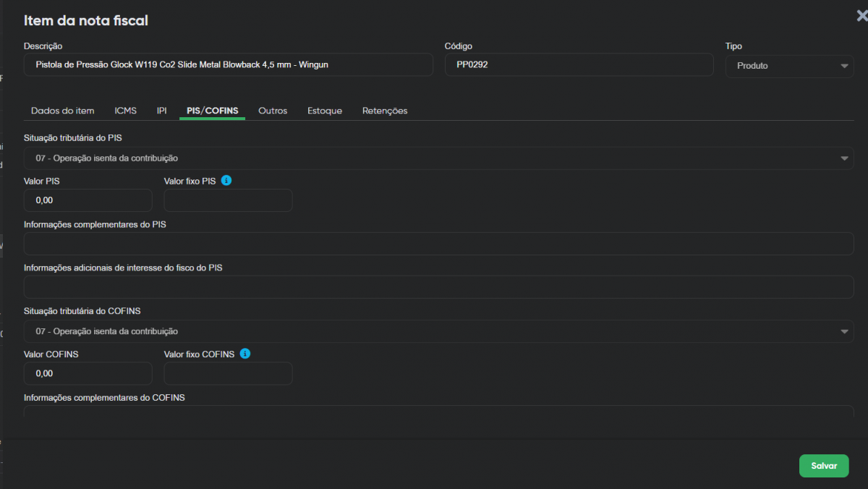Switch to the Dados do item tab
This screenshot has width=868, height=489.
[x=63, y=111]
